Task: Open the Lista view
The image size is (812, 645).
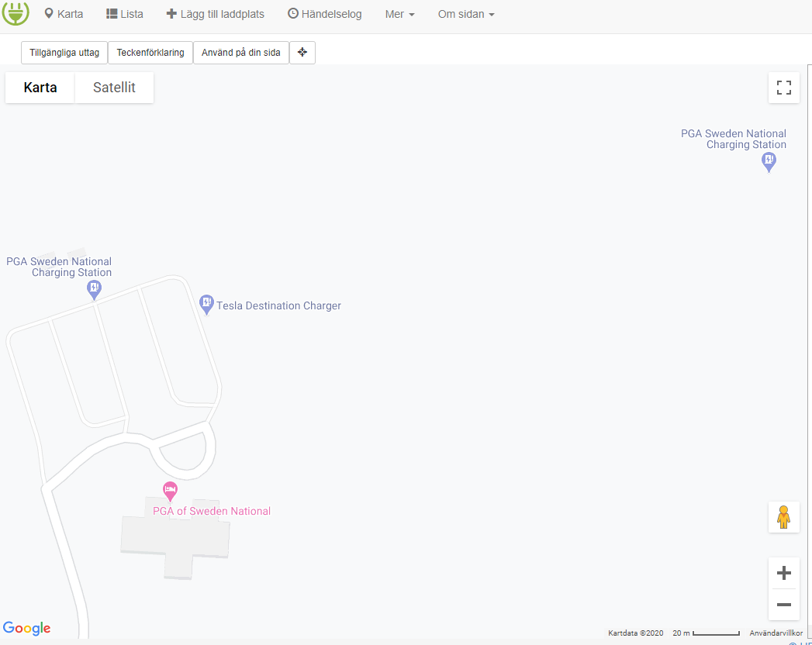Action: click(x=125, y=14)
